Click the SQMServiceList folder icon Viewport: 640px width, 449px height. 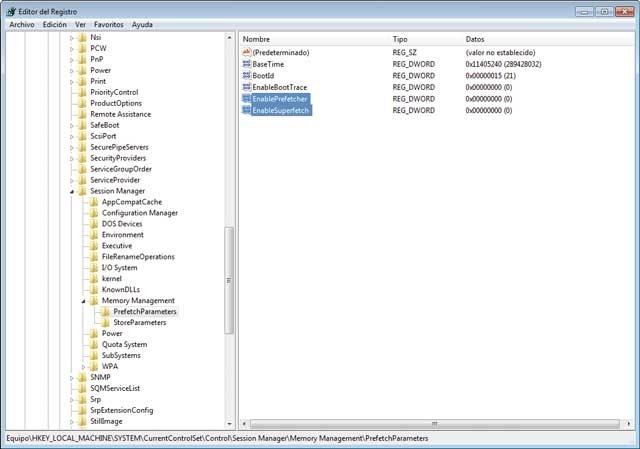pyautogui.click(x=82, y=389)
